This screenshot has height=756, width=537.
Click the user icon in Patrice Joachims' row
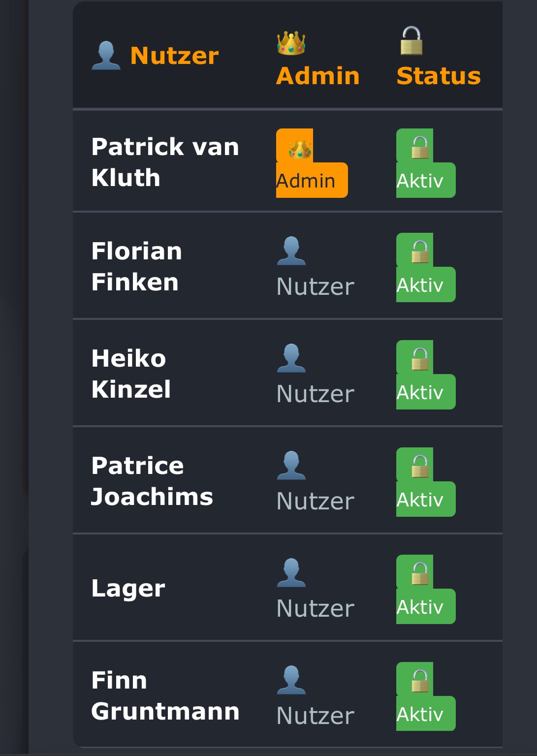(x=291, y=465)
